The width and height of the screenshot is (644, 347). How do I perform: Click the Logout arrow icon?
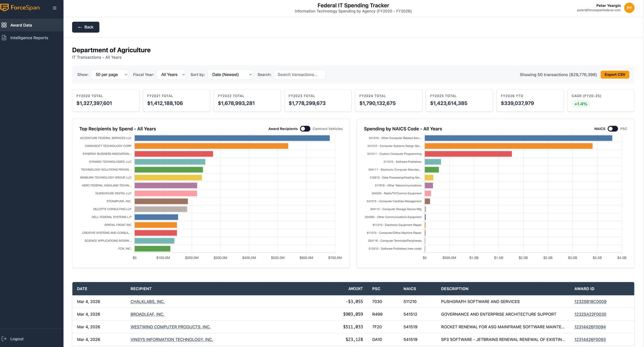tap(4, 339)
